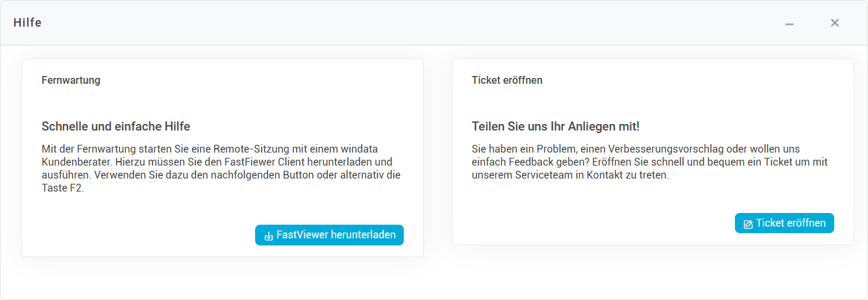Click the Hilfe title text

coord(28,23)
